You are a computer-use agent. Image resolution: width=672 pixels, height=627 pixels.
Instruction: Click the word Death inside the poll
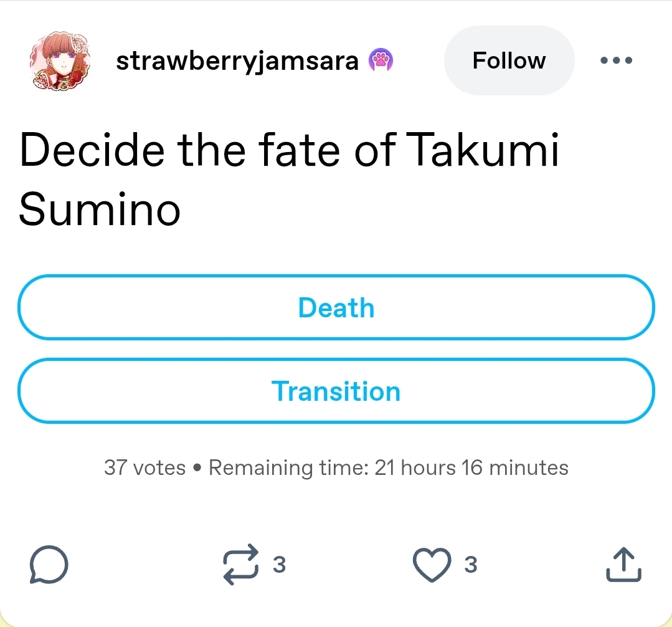click(336, 308)
